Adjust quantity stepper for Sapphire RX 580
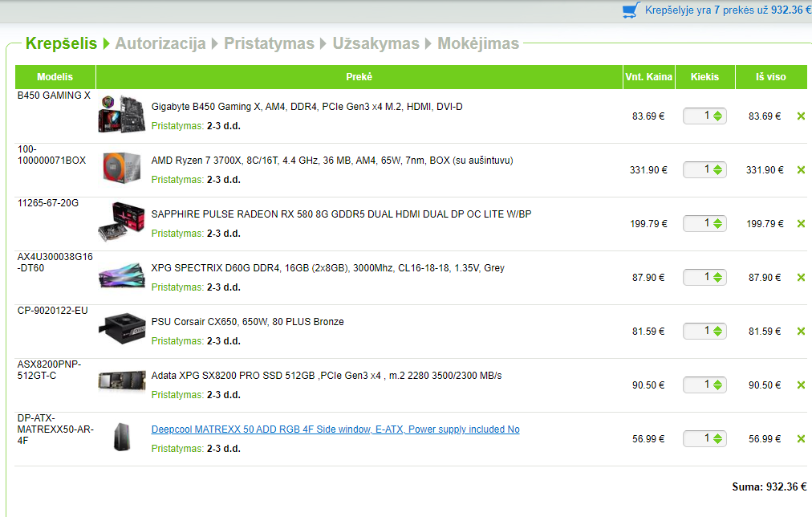 coord(717,224)
